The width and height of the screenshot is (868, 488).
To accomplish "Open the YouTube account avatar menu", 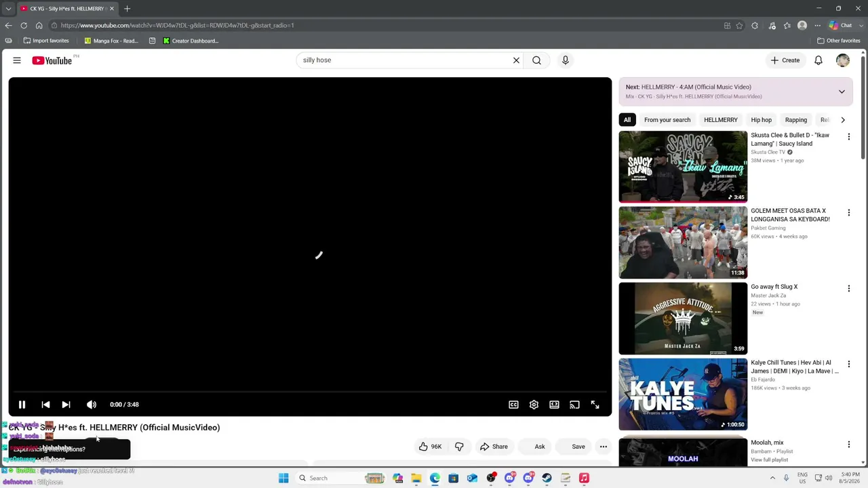I will point(843,60).
